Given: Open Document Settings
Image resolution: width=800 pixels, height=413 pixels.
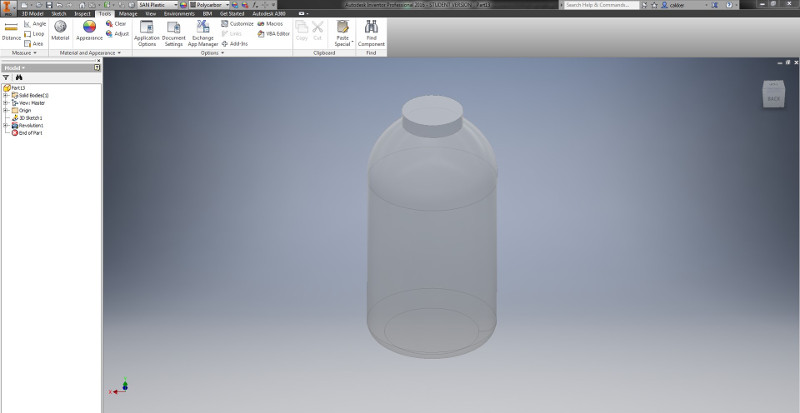Looking at the screenshot, I should pyautogui.click(x=173, y=34).
